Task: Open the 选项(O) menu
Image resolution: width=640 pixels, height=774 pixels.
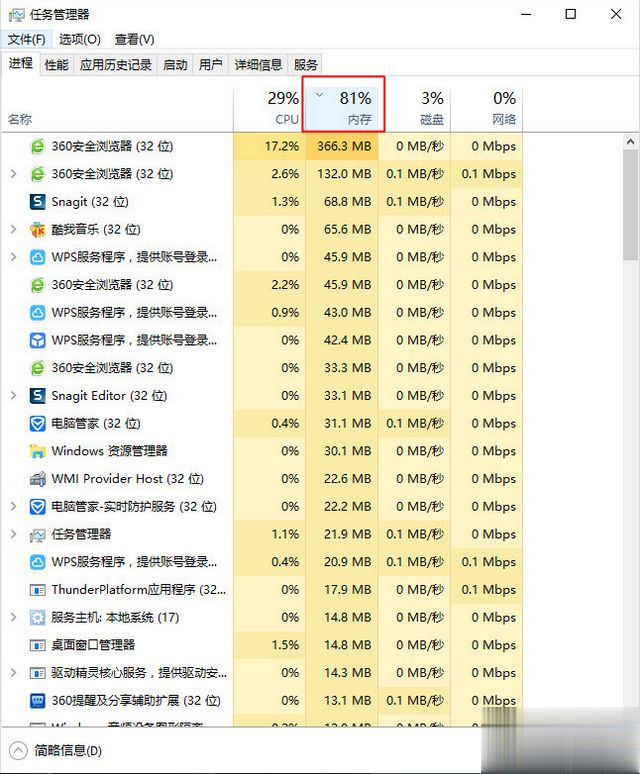Action: point(80,39)
